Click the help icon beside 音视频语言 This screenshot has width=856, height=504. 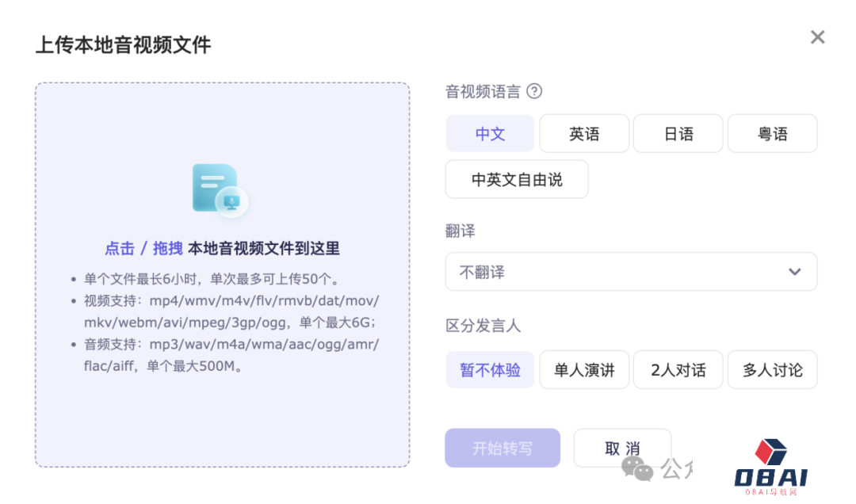pos(534,91)
